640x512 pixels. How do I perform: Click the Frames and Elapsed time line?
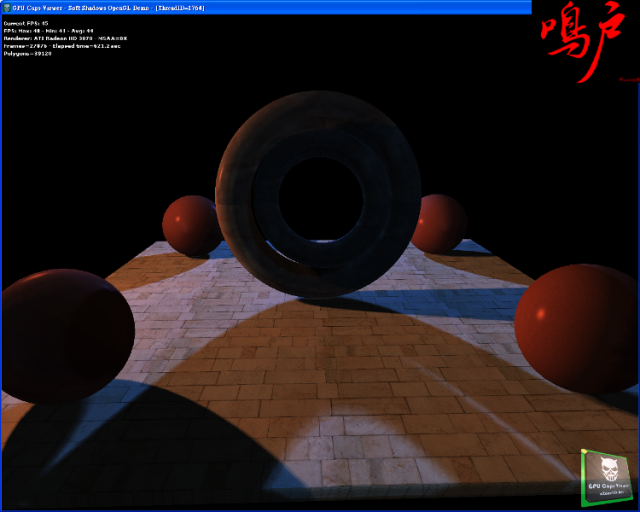coord(62,46)
